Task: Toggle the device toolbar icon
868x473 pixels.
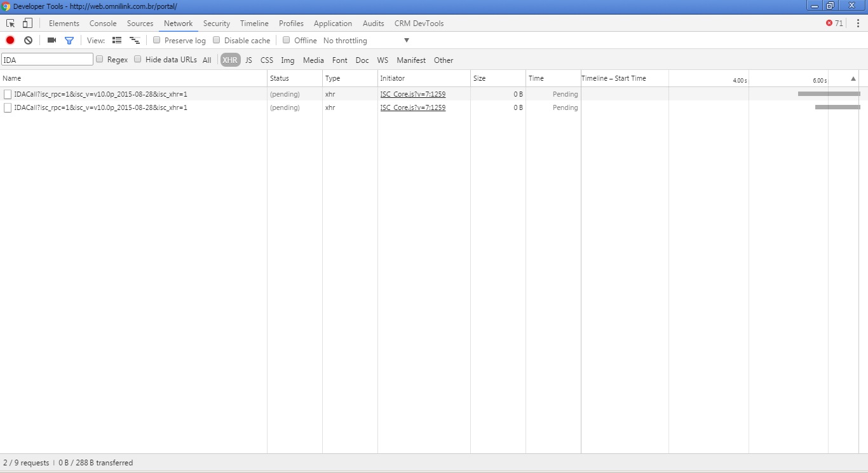Action: pyautogui.click(x=27, y=24)
